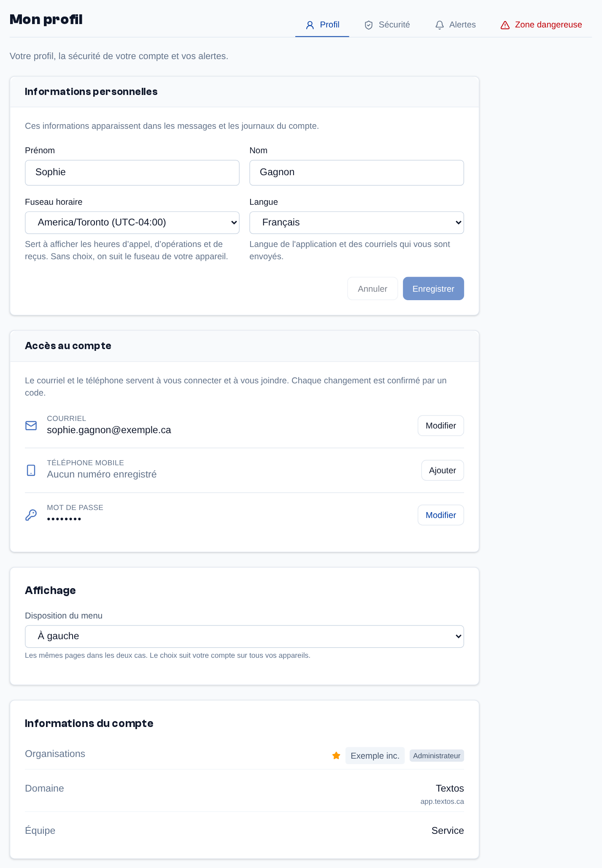The image size is (602, 868).
Task: Click the Mon profil page heading
Action: pyautogui.click(x=46, y=19)
